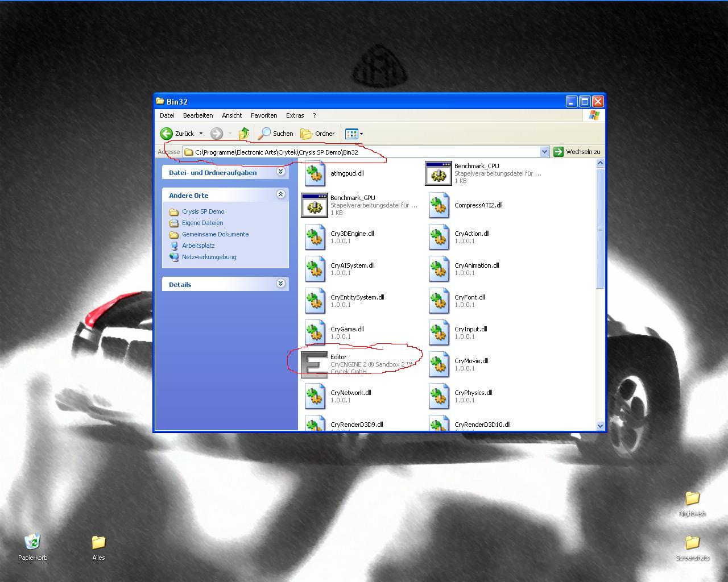Toggle the Ordner folders pane button
Image resolution: width=728 pixels, height=582 pixels.
tap(318, 134)
